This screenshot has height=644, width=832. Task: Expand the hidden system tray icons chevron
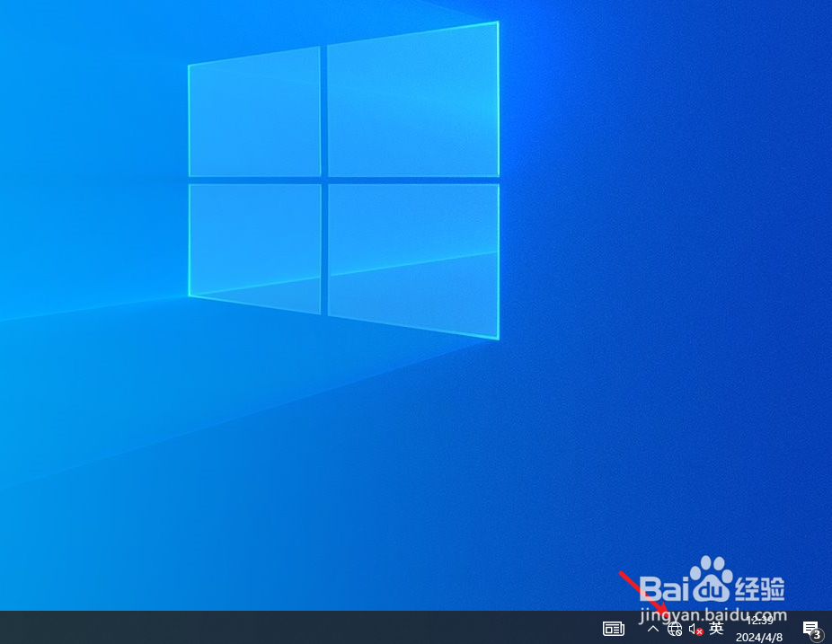tap(653, 629)
